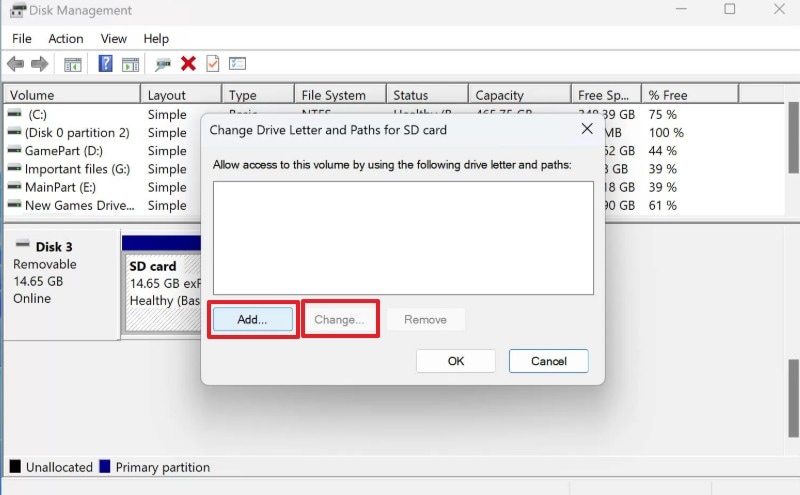Select the Important files (G:) volume row
This screenshot has height=495, width=800.
click(x=77, y=169)
